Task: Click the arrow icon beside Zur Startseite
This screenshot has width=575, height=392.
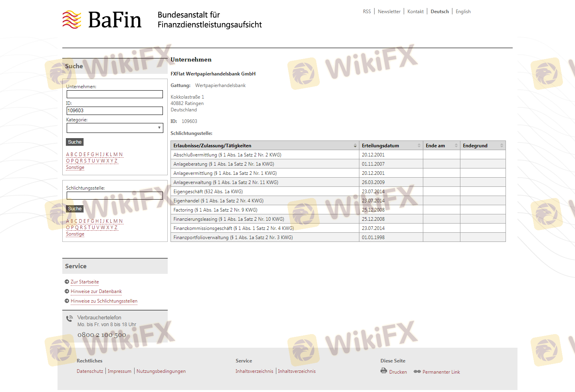Action: pyautogui.click(x=67, y=282)
